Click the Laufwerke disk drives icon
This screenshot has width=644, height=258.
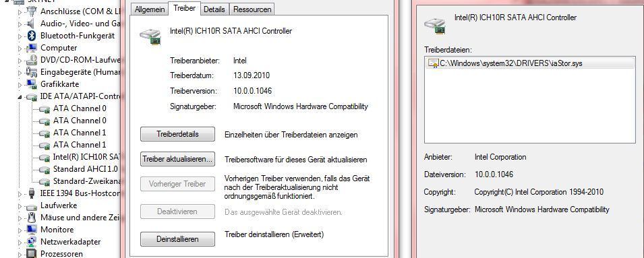pyautogui.click(x=31, y=205)
